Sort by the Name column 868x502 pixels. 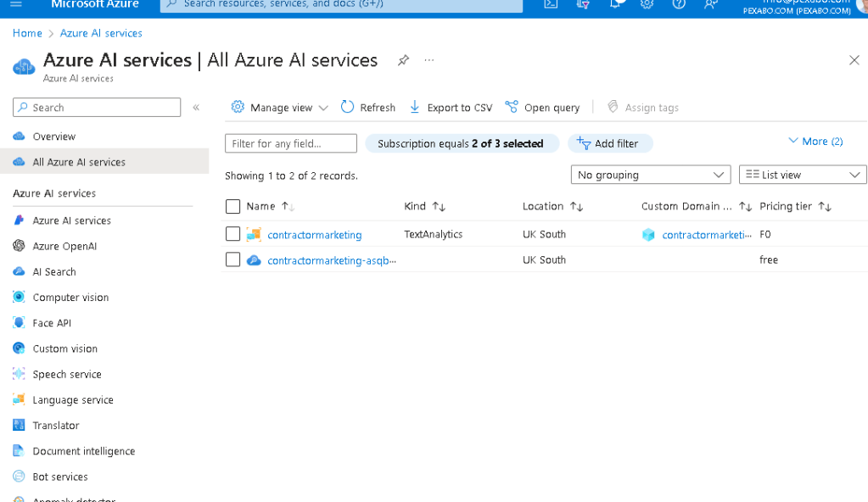pyautogui.click(x=270, y=206)
